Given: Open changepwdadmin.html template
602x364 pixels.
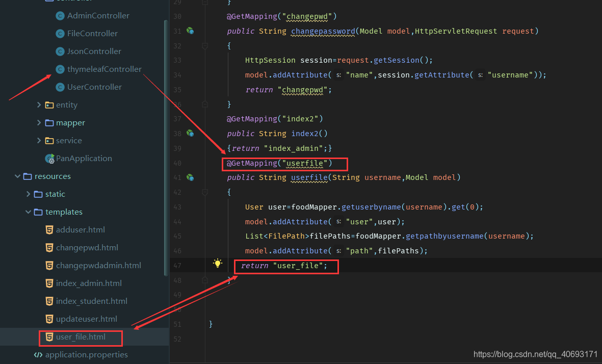Looking at the screenshot, I should point(98,266).
